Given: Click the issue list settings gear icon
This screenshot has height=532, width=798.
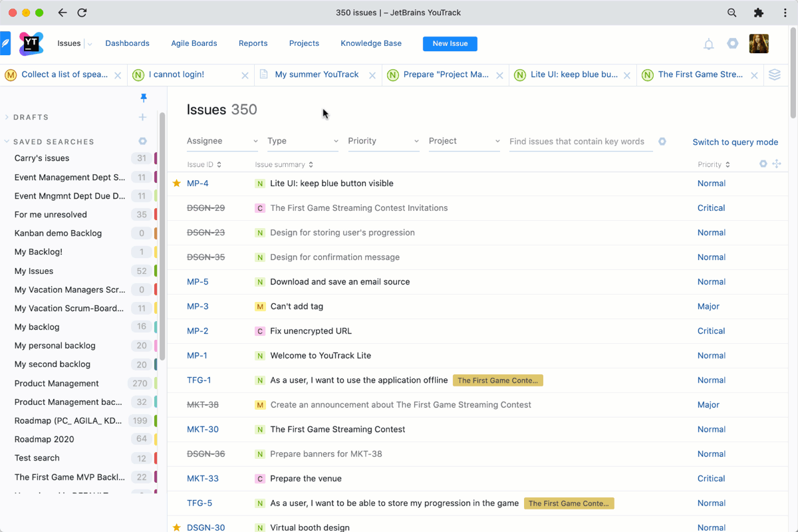Looking at the screenshot, I should pos(763,164).
